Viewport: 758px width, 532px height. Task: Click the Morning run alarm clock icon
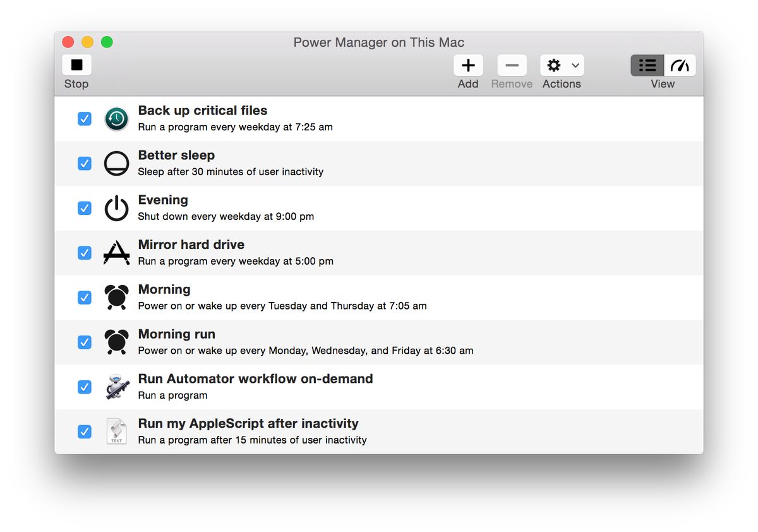click(116, 342)
